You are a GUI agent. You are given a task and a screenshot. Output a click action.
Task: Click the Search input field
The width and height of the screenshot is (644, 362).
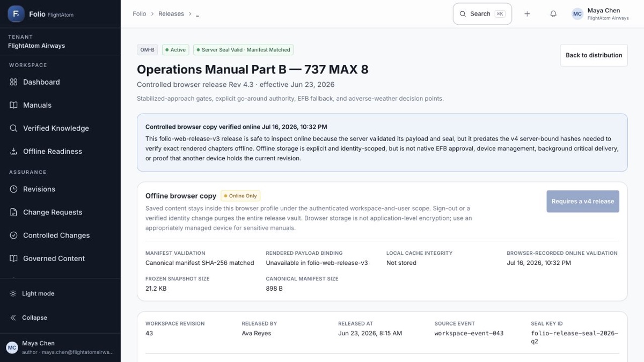[482, 14]
